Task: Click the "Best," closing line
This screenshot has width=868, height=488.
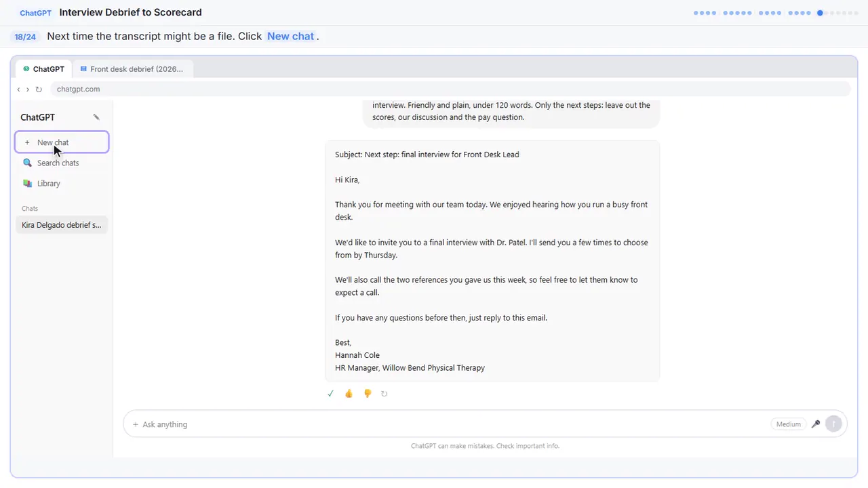Action: [x=343, y=343]
